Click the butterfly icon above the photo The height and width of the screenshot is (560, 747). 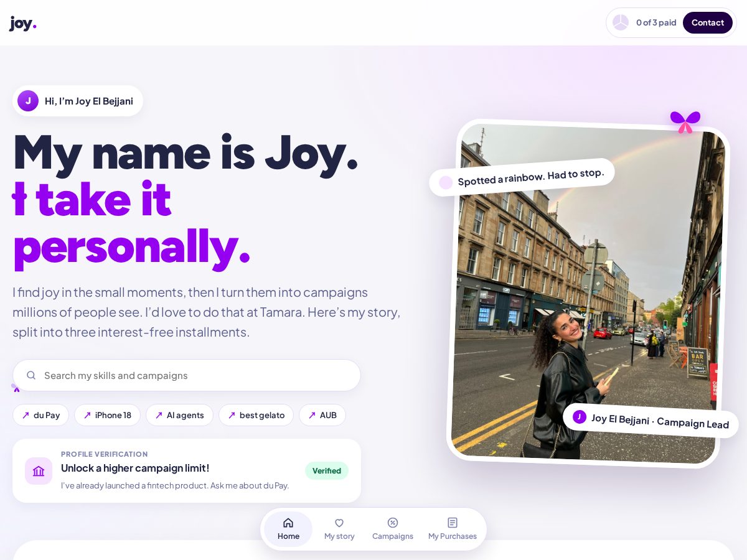coord(685,121)
